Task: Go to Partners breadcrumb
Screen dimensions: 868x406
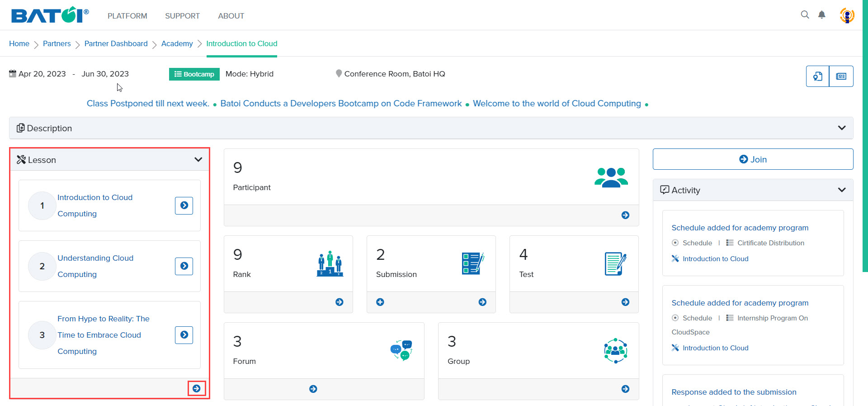Action: click(57, 43)
